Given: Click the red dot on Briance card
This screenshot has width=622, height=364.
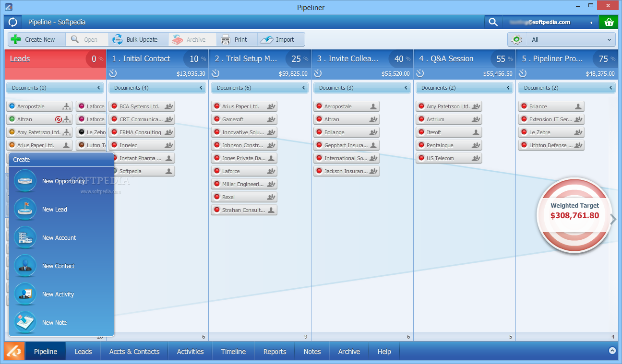Looking at the screenshot, I should coord(524,106).
